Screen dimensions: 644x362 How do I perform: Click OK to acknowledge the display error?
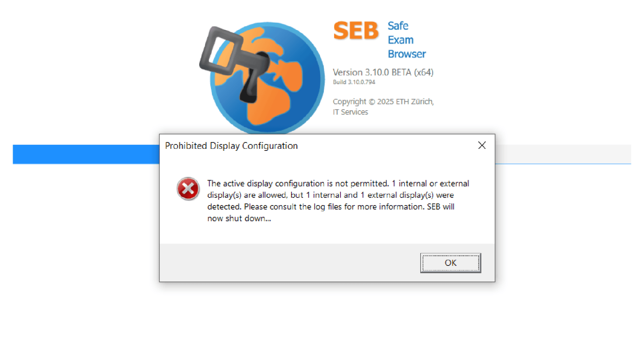pos(450,263)
